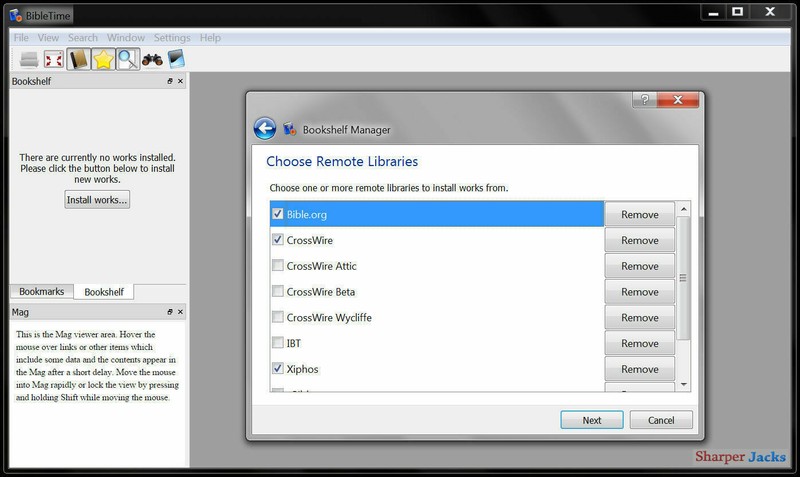Check the CrossWire Beta checkbox
This screenshot has width=800, height=477.
pos(278,291)
